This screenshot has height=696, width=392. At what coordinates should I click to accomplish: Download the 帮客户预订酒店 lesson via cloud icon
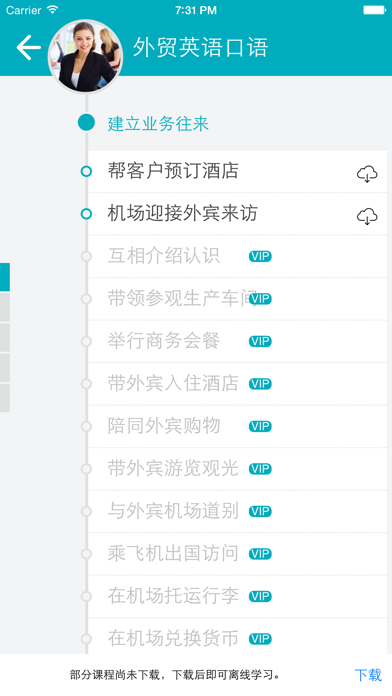coord(367,173)
